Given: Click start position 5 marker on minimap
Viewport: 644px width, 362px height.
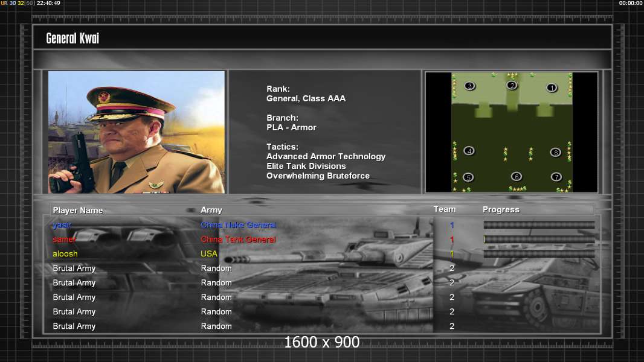Looking at the screenshot, I should click(x=468, y=177).
